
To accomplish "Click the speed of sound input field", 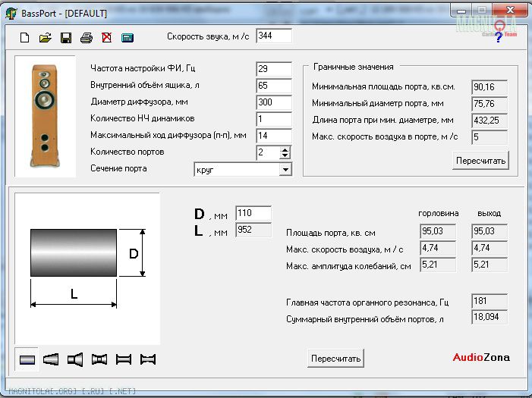I will pos(273,36).
